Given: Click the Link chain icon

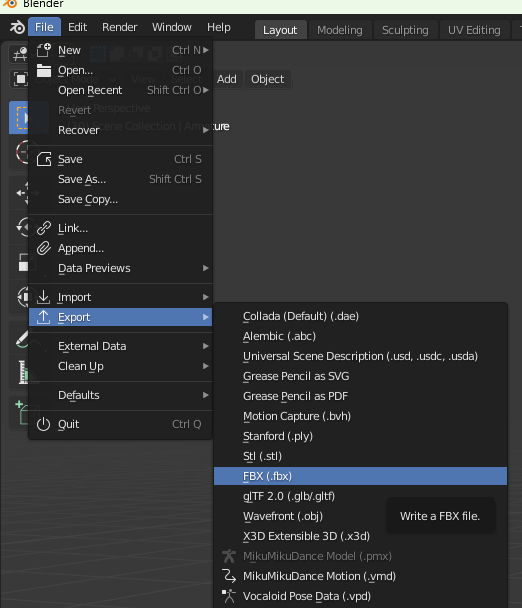Looking at the screenshot, I should click(43, 228).
